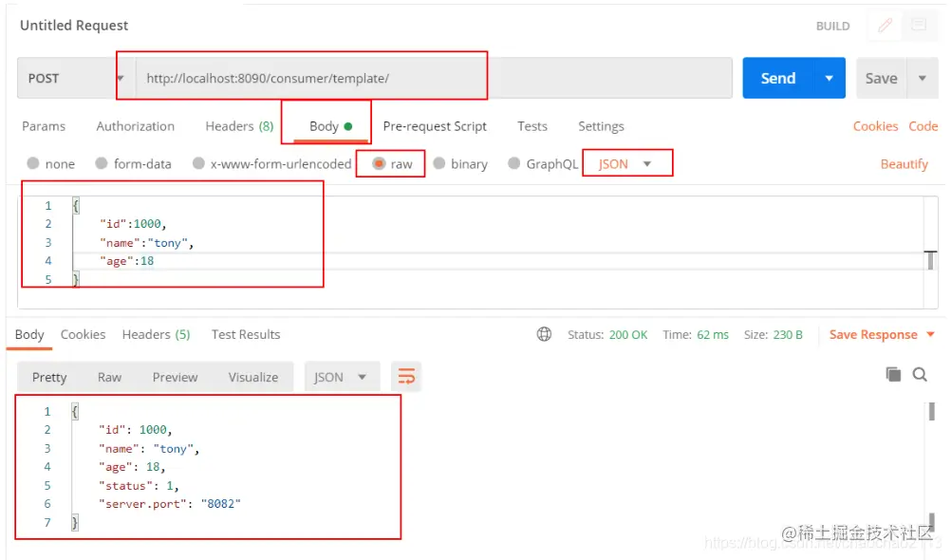
Task: Click the Beautify link
Action: pos(904,164)
